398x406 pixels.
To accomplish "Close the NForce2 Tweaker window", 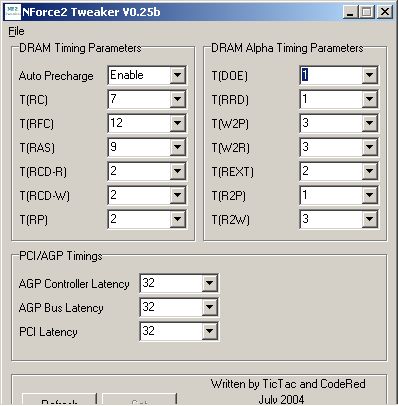I will pos(385,12).
